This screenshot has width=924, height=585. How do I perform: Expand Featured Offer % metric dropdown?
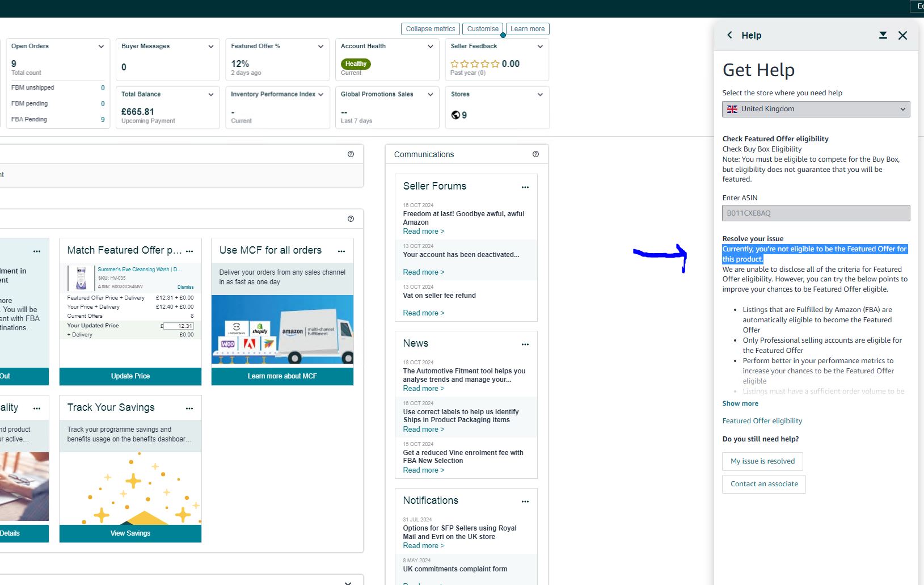tap(320, 47)
